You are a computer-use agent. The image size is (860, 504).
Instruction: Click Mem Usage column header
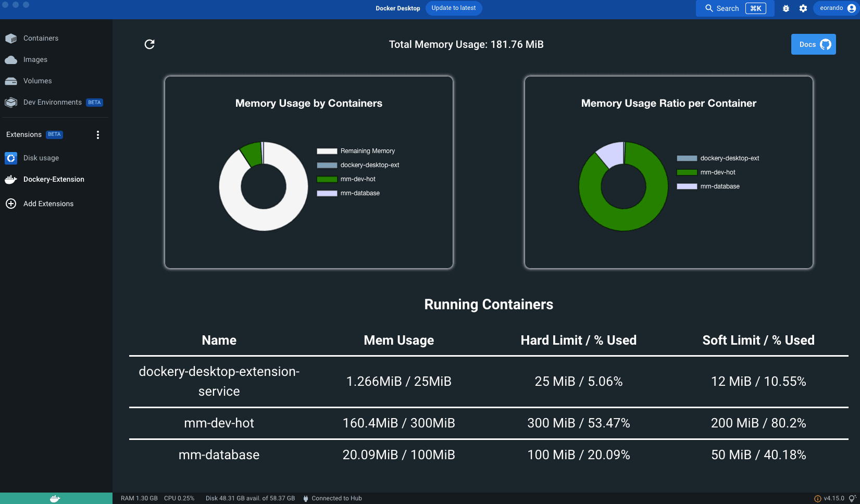[399, 340]
